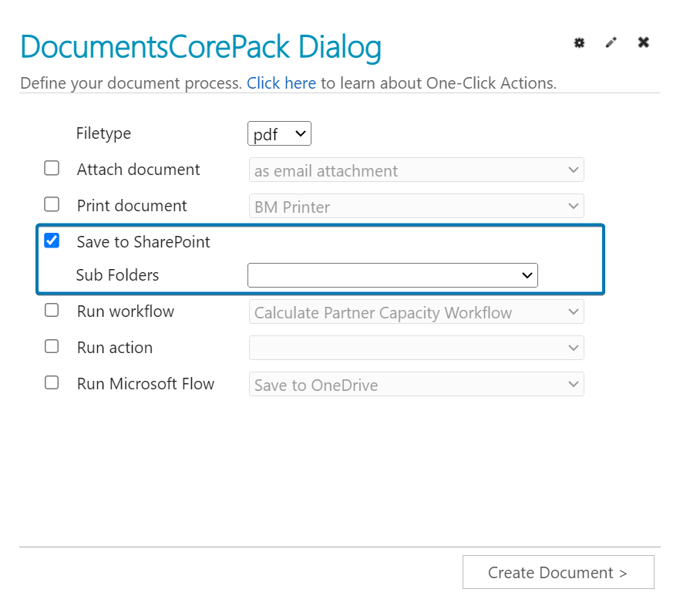Uncheck Save to SharePoint

click(x=52, y=241)
